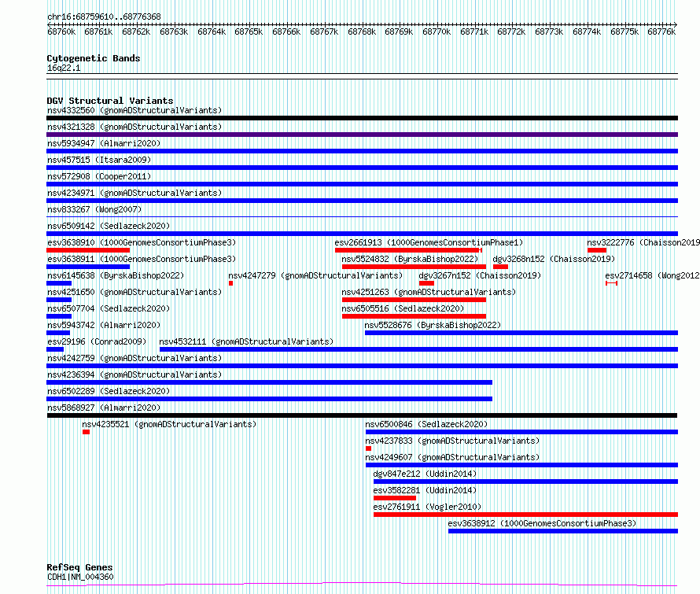Click the small red bar under nsv4247279
This screenshot has height=594, width=700.
pyautogui.click(x=230, y=283)
